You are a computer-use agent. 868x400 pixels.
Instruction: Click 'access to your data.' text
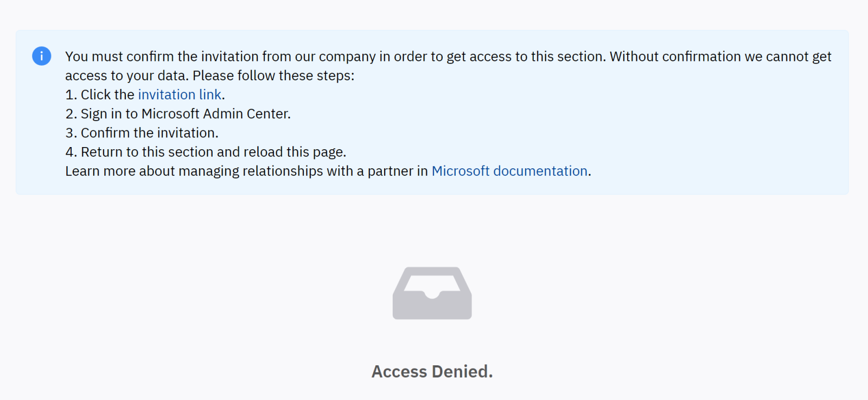[x=126, y=75]
